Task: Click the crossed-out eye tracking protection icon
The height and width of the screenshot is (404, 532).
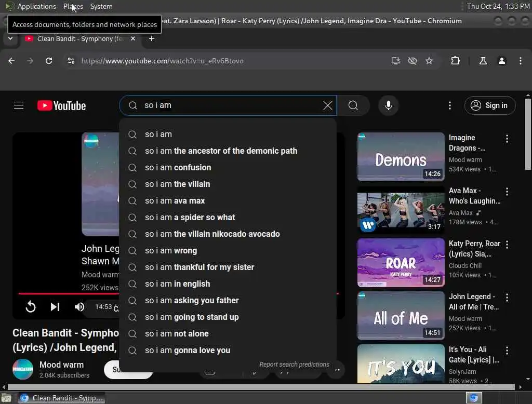Action: tap(412, 61)
